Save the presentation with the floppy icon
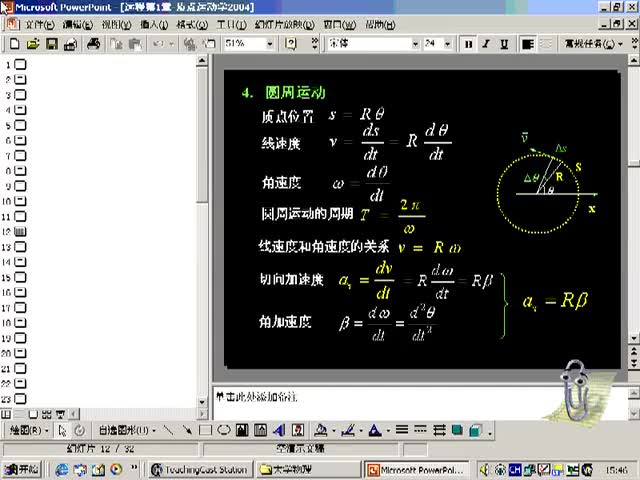This screenshot has width=640, height=480. pos(52,44)
